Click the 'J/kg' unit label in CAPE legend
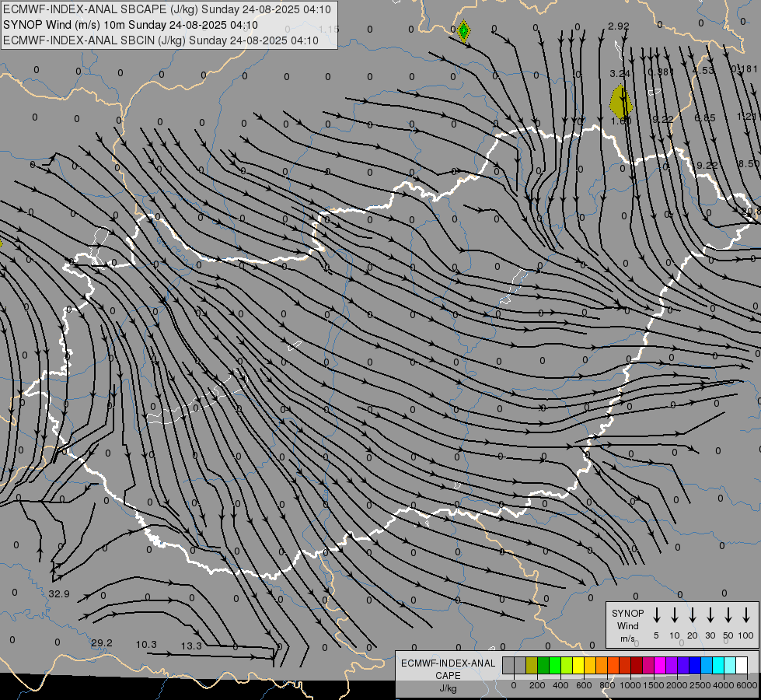 tap(448, 688)
